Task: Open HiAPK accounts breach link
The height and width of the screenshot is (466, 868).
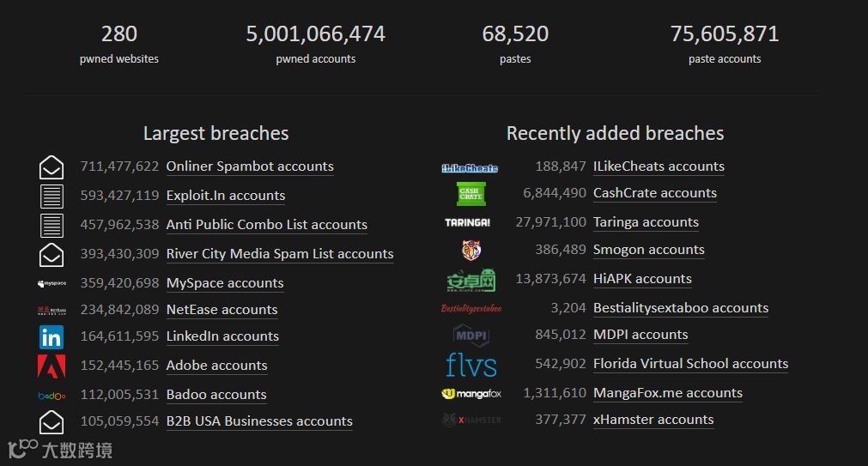Action: pyautogui.click(x=642, y=279)
